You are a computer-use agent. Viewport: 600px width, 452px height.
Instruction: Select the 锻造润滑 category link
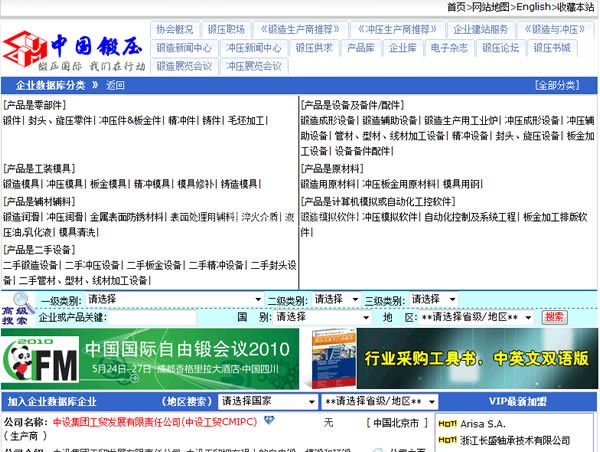point(21,217)
